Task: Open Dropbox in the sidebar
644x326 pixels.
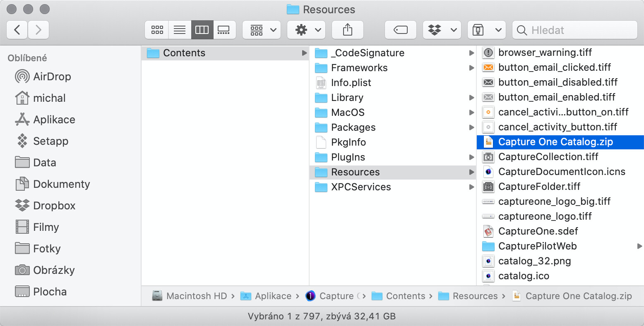Action: tap(46, 206)
